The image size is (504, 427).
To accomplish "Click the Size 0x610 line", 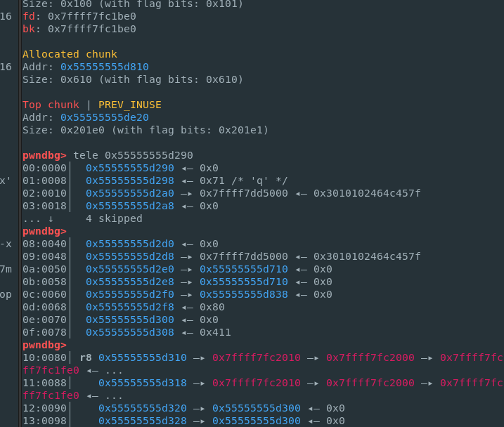I will 133,79.
